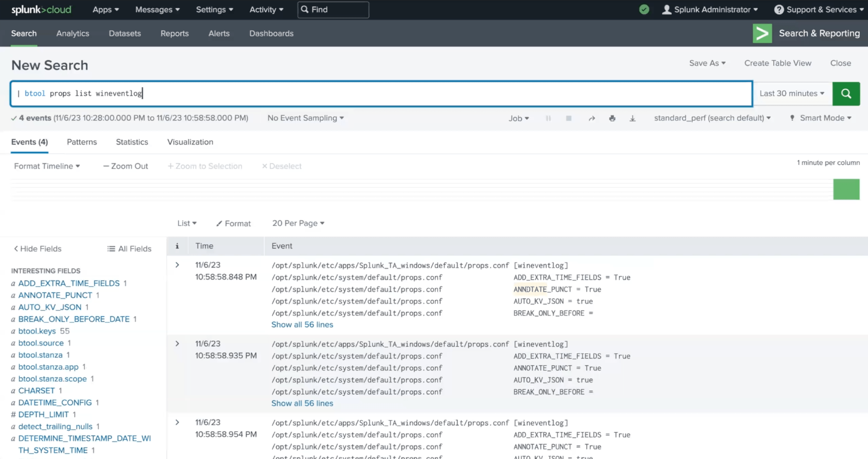868x459 pixels.
Task: Open the Splunk Administrator user menu
Action: [x=710, y=10]
